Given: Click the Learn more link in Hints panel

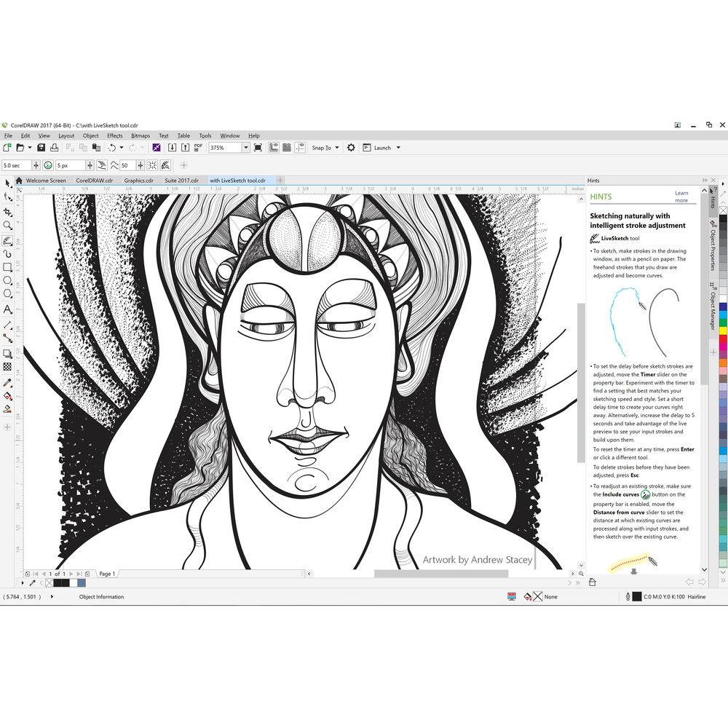Looking at the screenshot, I should pyautogui.click(x=681, y=196).
